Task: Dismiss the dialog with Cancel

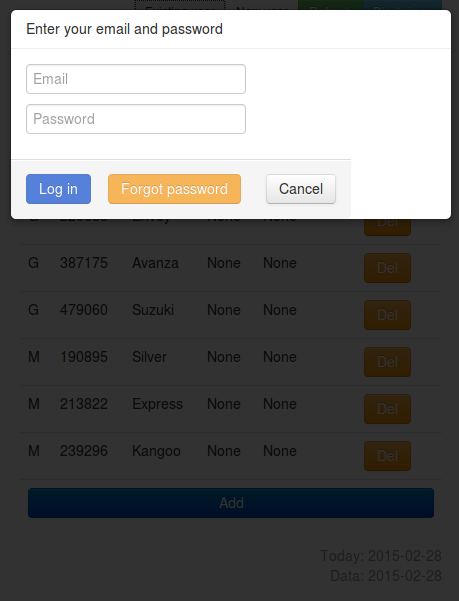Action: click(x=301, y=189)
